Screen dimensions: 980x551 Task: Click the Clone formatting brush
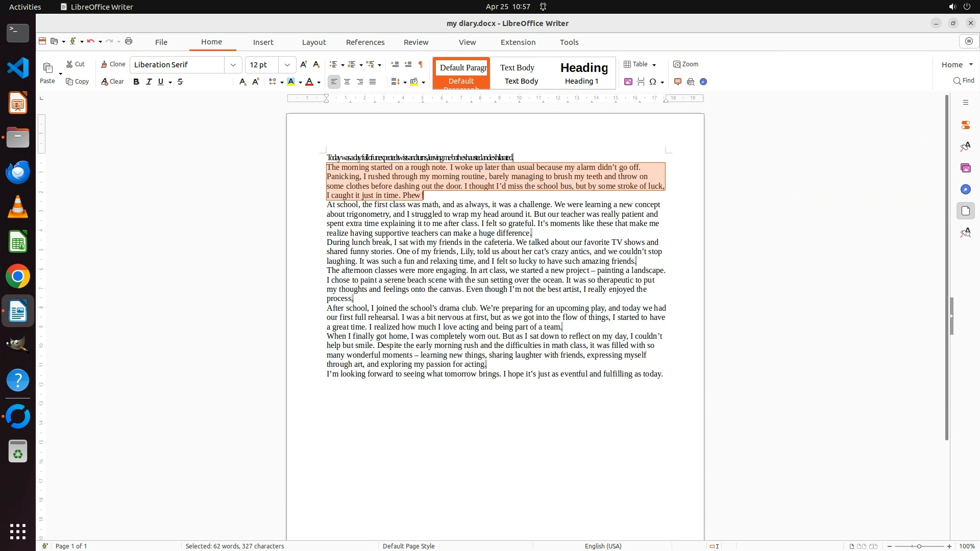[113, 64]
